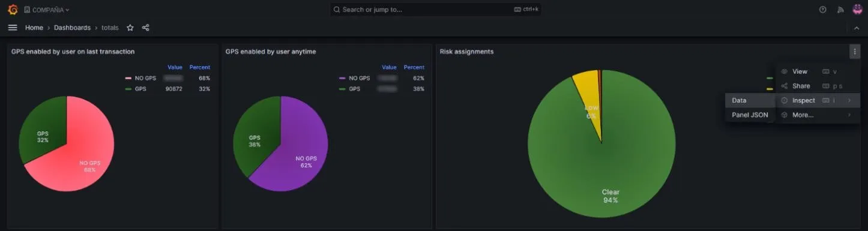Toggle NO GPS series in last transaction legend
The width and height of the screenshot is (868, 231).
point(145,78)
